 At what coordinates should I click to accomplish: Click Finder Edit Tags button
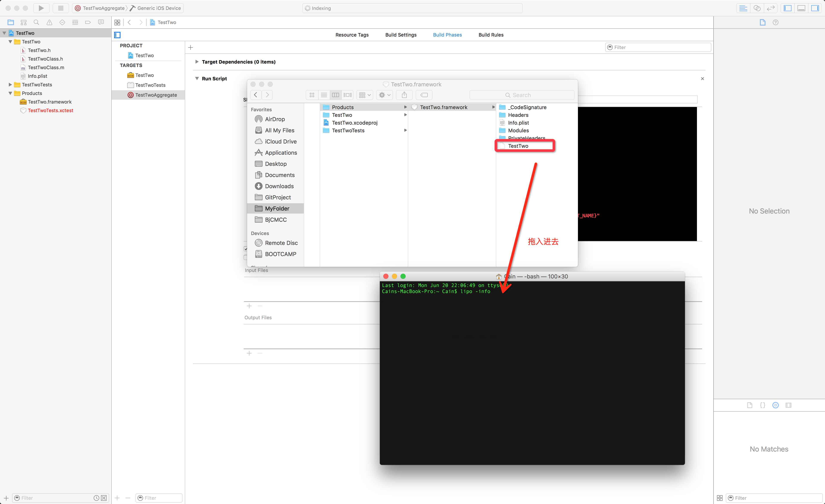point(424,95)
